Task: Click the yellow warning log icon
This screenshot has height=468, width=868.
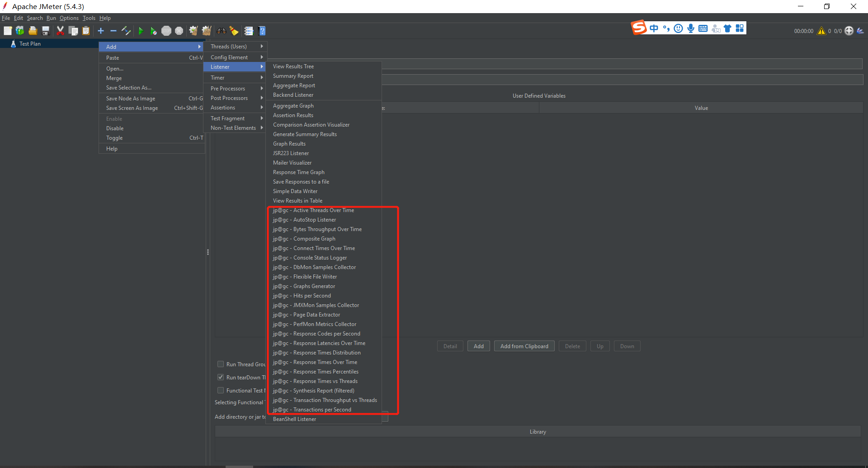Action: tap(821, 31)
